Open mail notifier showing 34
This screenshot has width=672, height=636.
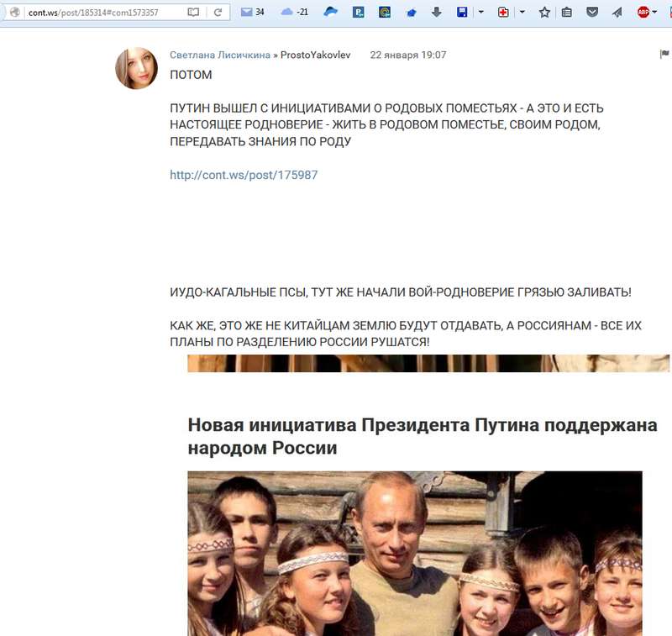click(x=252, y=12)
